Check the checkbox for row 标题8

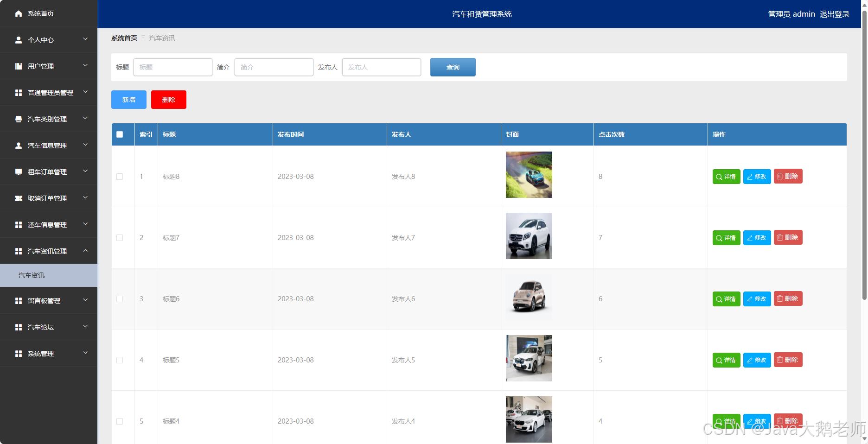click(x=120, y=177)
